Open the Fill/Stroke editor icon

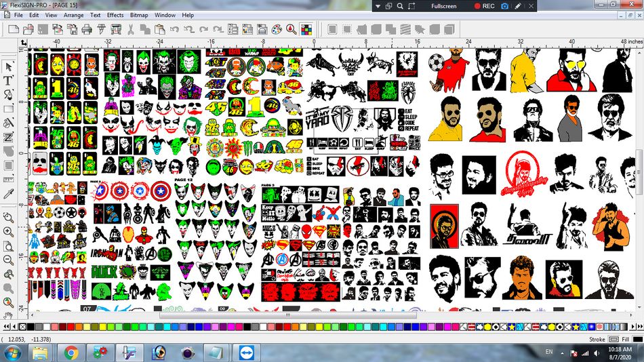(x=247, y=29)
